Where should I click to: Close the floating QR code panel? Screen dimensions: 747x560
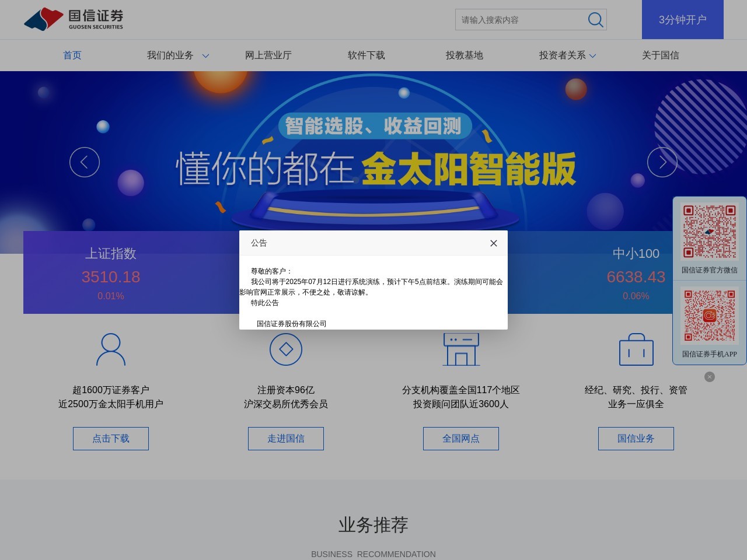(710, 377)
